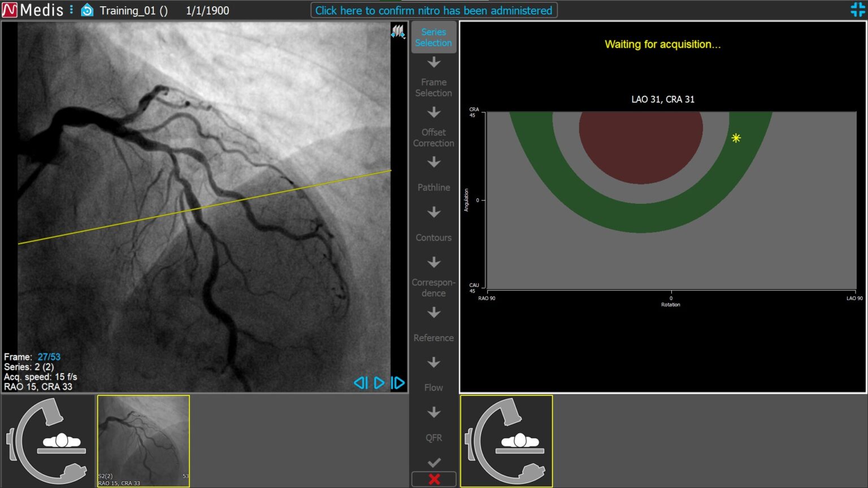This screenshot has width=868, height=488.
Task: Advance to next frame
Action: pos(398,383)
